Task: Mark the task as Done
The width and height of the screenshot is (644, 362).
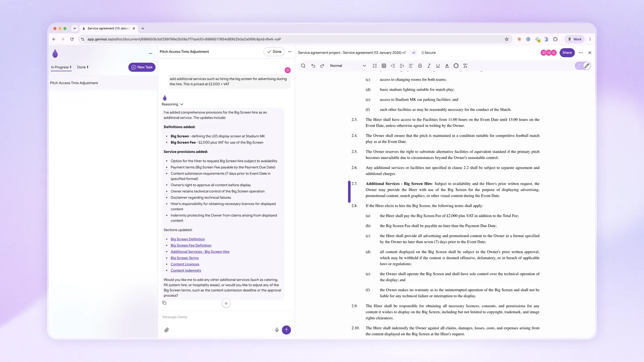Action: [275, 51]
